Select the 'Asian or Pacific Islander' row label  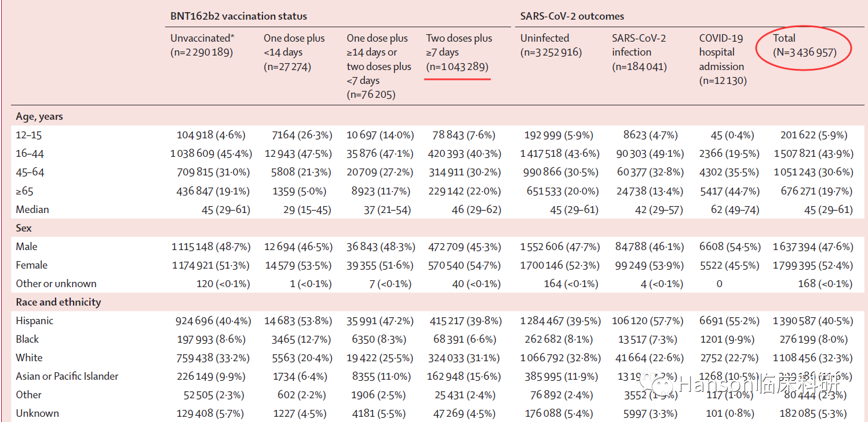point(67,376)
